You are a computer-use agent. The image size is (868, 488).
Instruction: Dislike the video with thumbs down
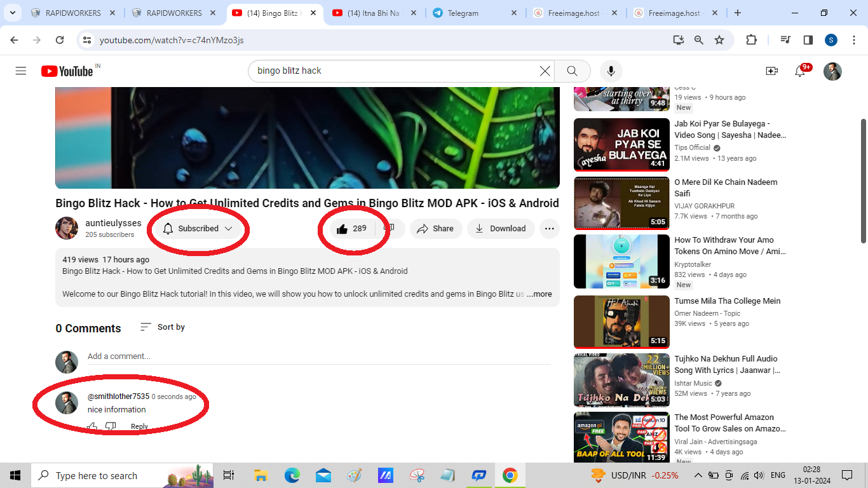(390, 229)
